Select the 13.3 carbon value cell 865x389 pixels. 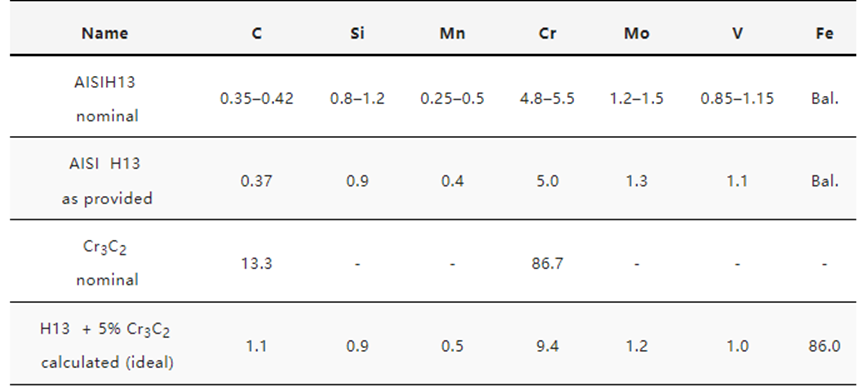(x=257, y=263)
